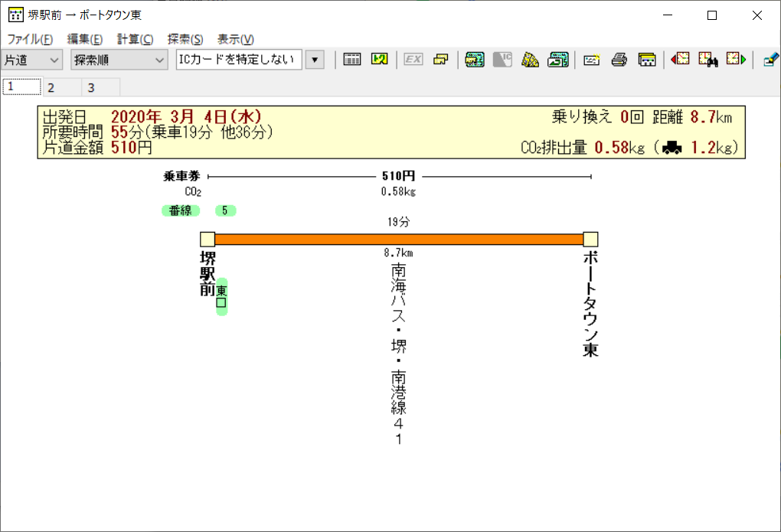781x532 pixels.
Task: Select route tab 1
Action: coord(22,86)
